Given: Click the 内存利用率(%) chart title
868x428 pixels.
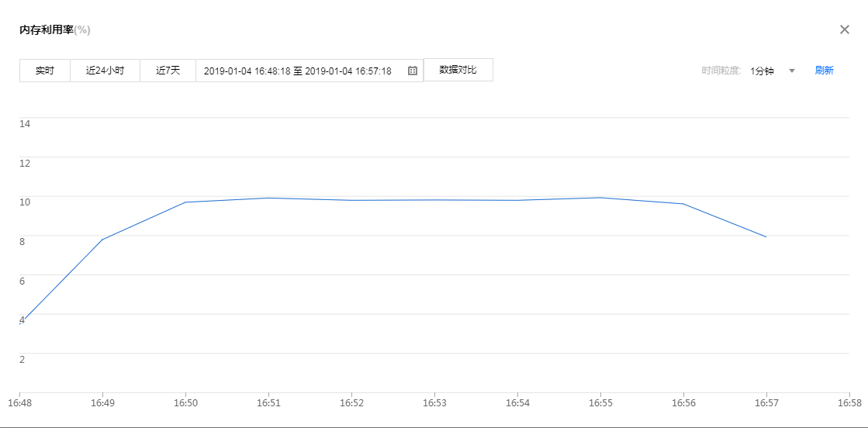Looking at the screenshot, I should click(x=54, y=30).
